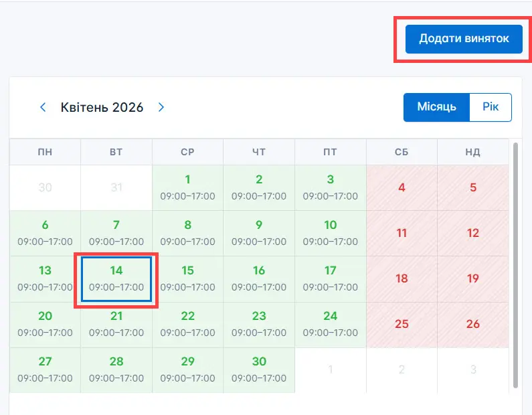The width and height of the screenshot is (532, 415).
Task: Select Saturday April 18
Action: click(402, 278)
